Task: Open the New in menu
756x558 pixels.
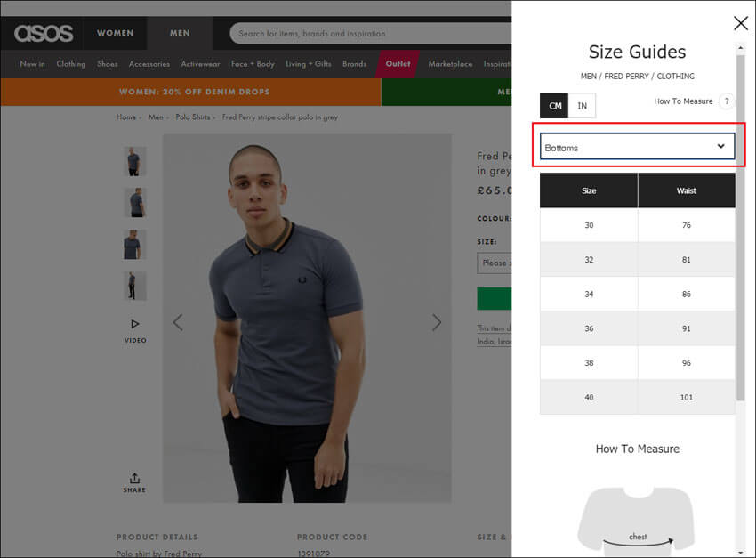Action: [x=32, y=64]
